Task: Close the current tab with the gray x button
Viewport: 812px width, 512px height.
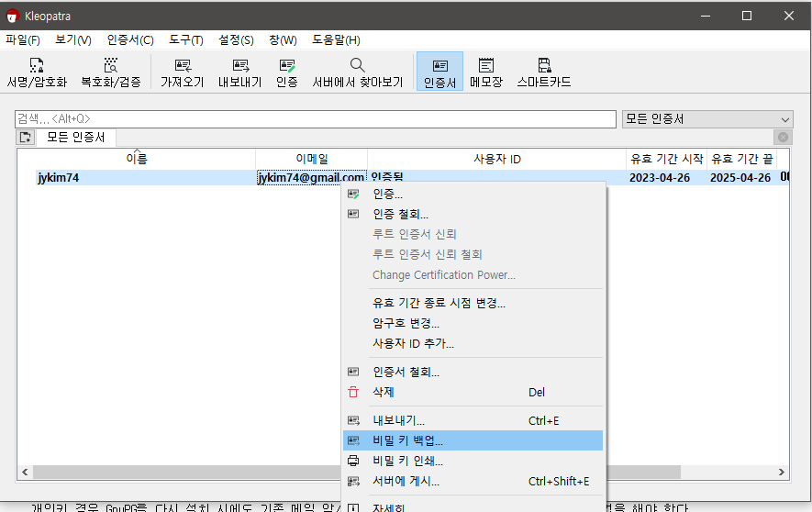Action: [783, 138]
